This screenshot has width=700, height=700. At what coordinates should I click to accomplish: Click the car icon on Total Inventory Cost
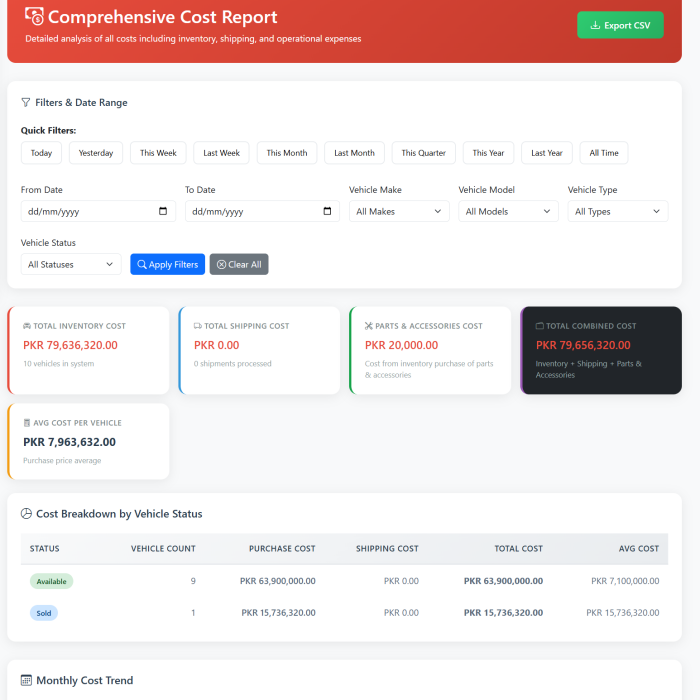point(27,326)
